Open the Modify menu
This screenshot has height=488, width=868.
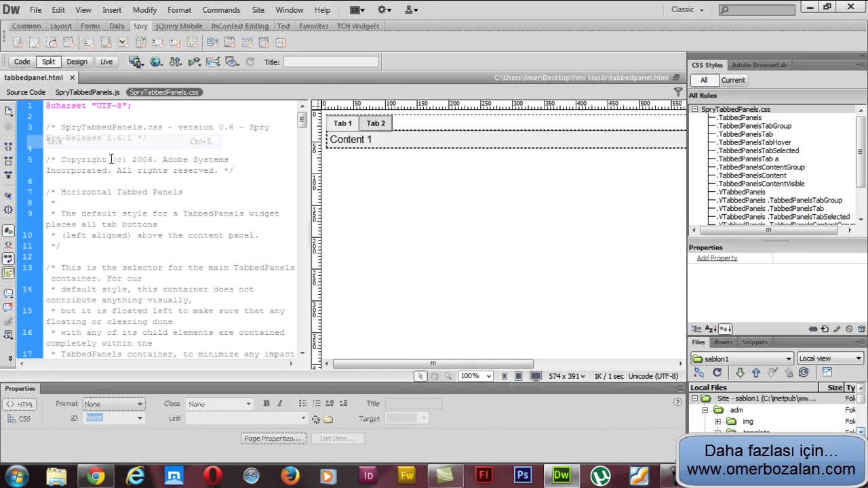[x=144, y=10]
